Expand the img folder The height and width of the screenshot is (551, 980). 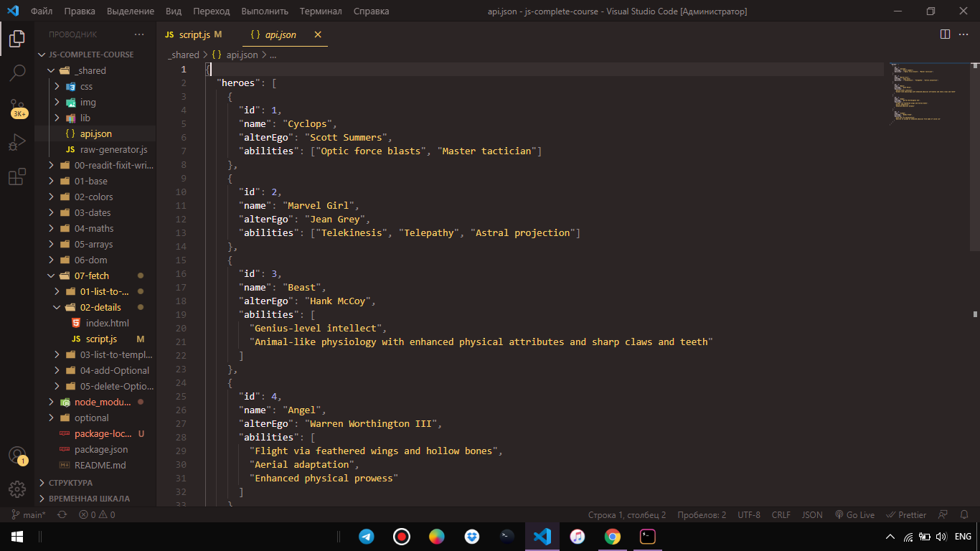coord(88,102)
